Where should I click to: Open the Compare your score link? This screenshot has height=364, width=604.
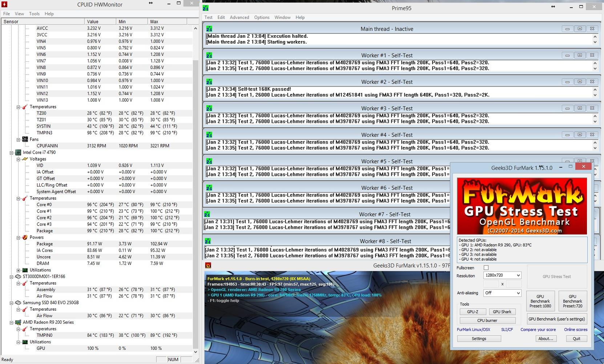[538, 329]
